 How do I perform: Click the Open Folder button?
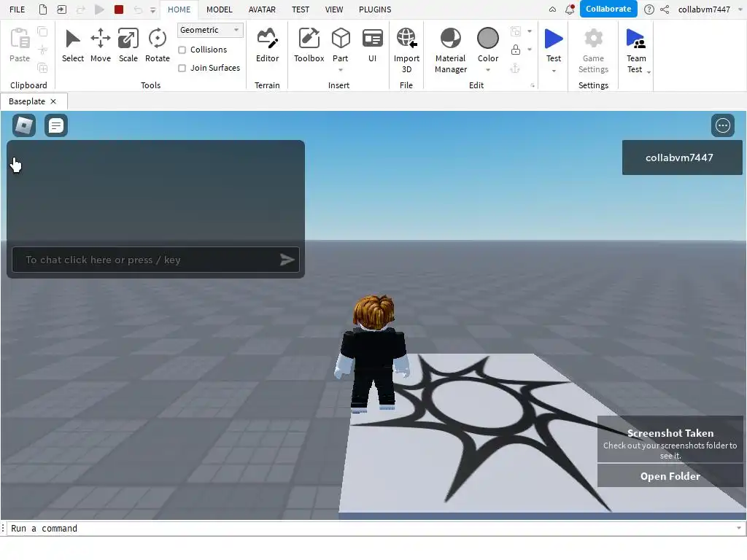point(670,476)
